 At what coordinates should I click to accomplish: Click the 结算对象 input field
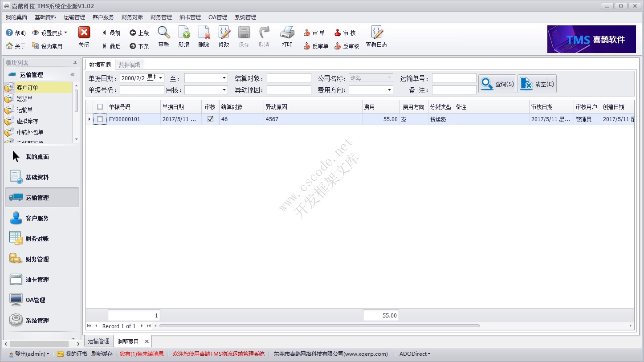pos(289,78)
